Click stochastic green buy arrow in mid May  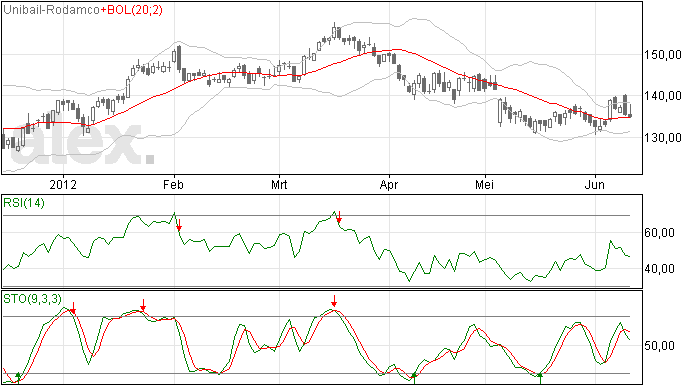[x=540, y=378]
